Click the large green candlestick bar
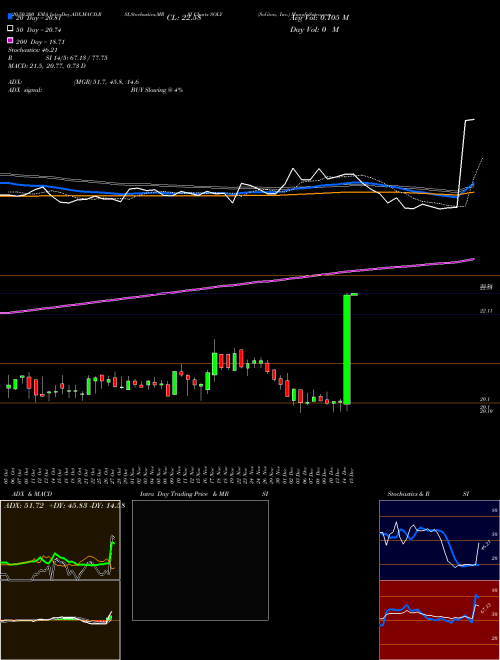This screenshot has height=660, width=500. [x=347, y=349]
